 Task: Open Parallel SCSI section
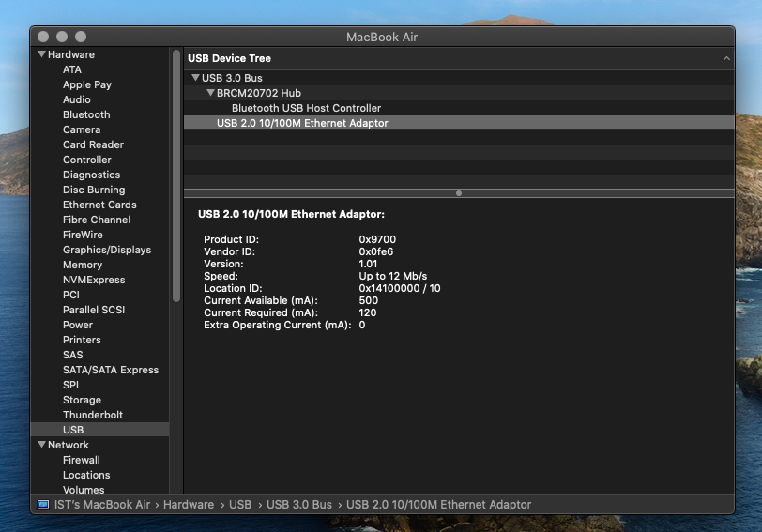click(94, 310)
